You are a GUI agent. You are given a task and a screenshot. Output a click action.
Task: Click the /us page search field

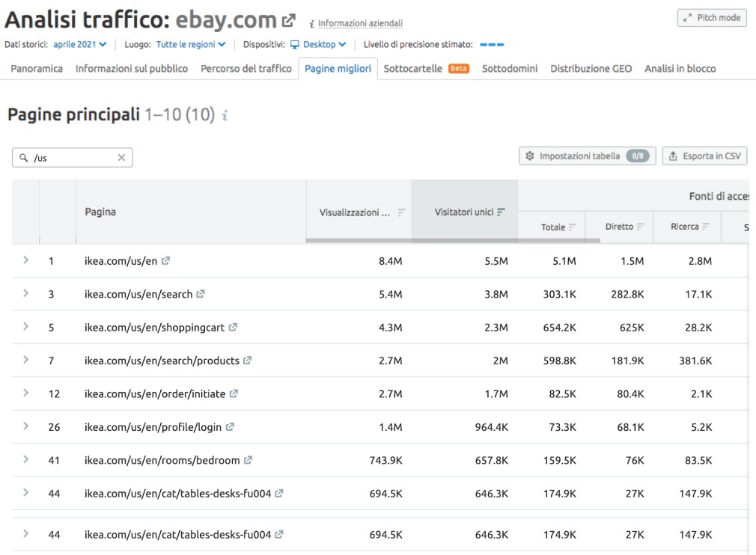73,158
